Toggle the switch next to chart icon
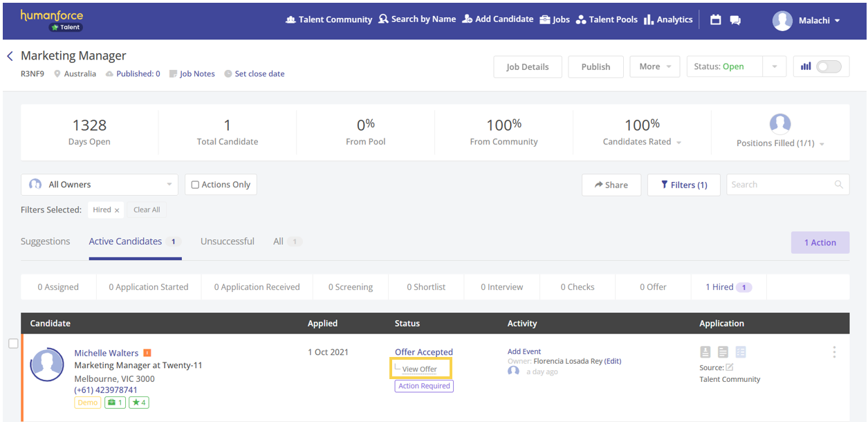The height and width of the screenshot is (422, 868). 829,66
